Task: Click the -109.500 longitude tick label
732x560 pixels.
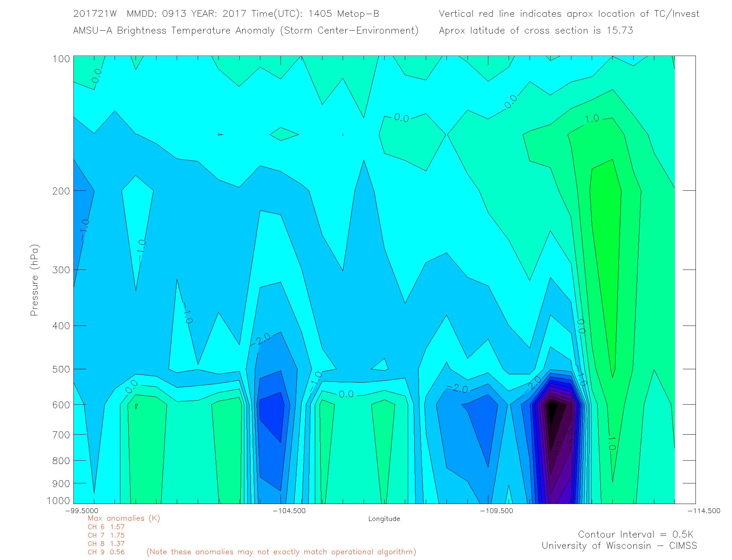Action: pyautogui.click(x=496, y=511)
